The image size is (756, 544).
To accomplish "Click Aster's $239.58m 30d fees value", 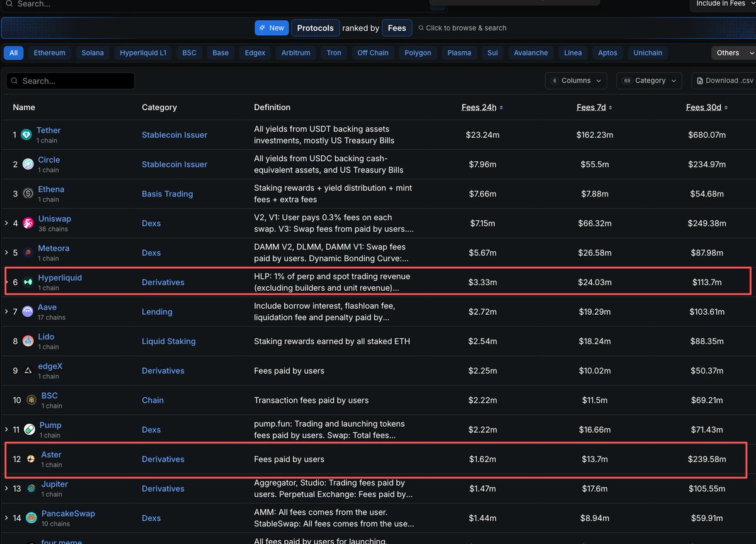I will pos(707,459).
